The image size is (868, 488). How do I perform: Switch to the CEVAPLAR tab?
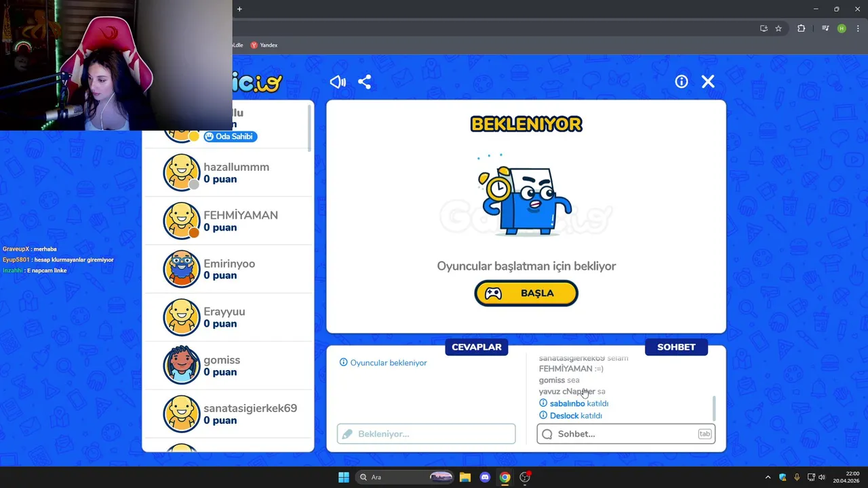point(477,347)
